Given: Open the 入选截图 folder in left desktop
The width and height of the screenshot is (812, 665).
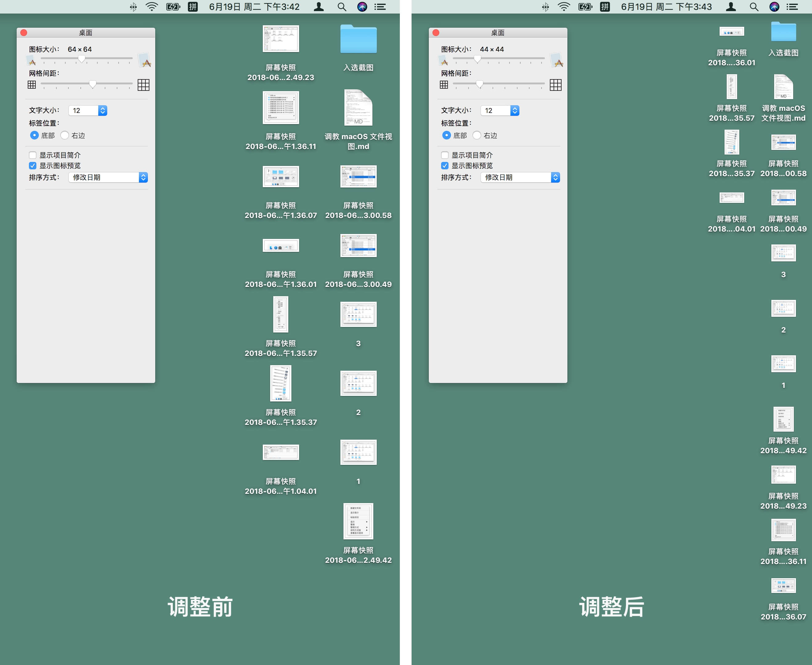Looking at the screenshot, I should tap(358, 39).
